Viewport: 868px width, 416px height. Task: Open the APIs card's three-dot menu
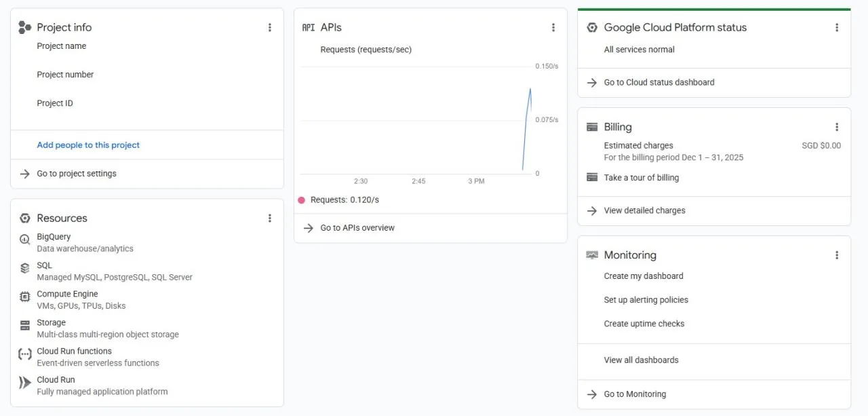point(553,28)
